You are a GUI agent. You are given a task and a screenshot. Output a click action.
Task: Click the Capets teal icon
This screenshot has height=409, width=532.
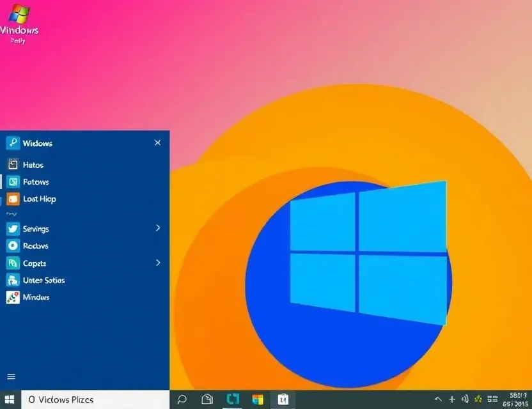tap(13, 263)
